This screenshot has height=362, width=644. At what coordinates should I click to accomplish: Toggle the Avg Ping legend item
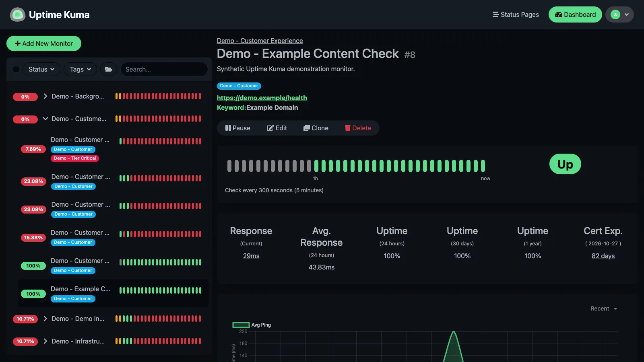click(252, 325)
